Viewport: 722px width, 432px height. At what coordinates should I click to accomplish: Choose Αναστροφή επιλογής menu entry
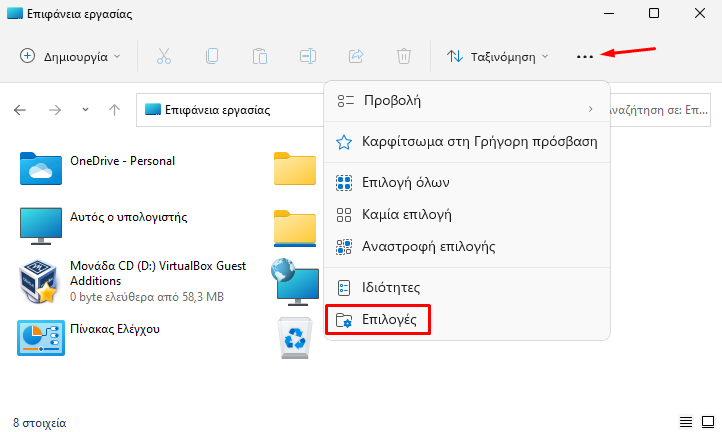[467, 247]
